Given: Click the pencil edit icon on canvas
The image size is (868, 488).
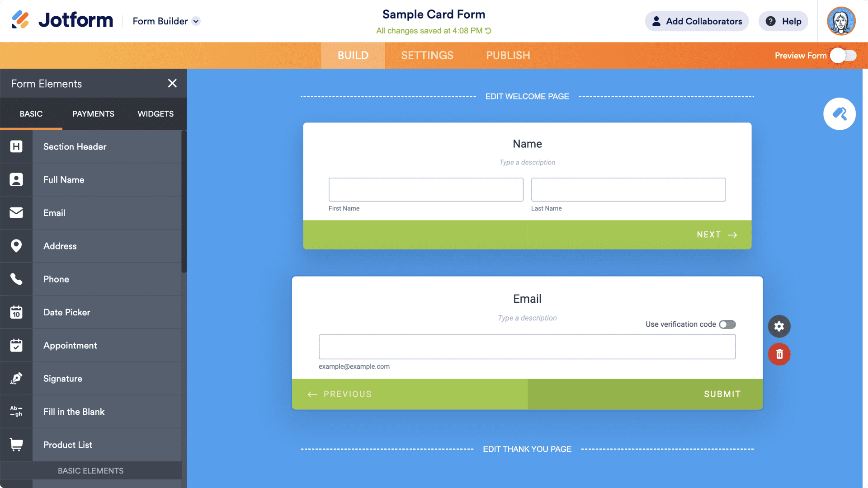Looking at the screenshot, I should coord(840,114).
